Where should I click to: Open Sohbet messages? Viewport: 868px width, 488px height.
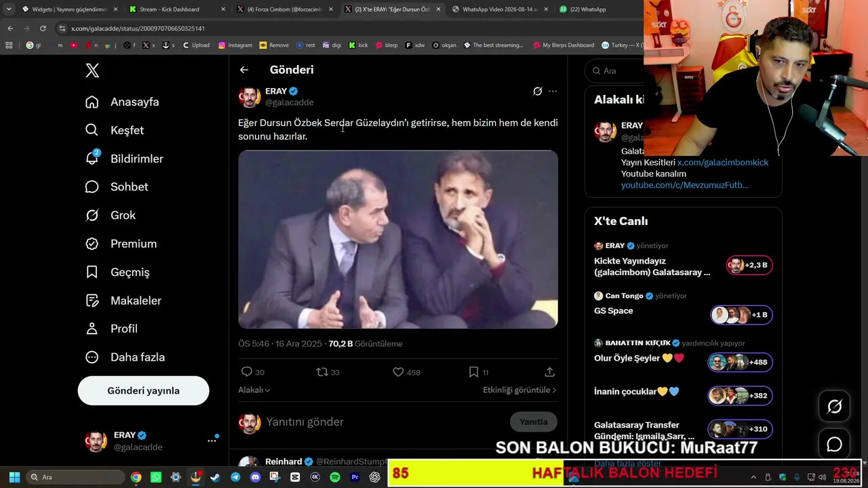click(x=117, y=186)
